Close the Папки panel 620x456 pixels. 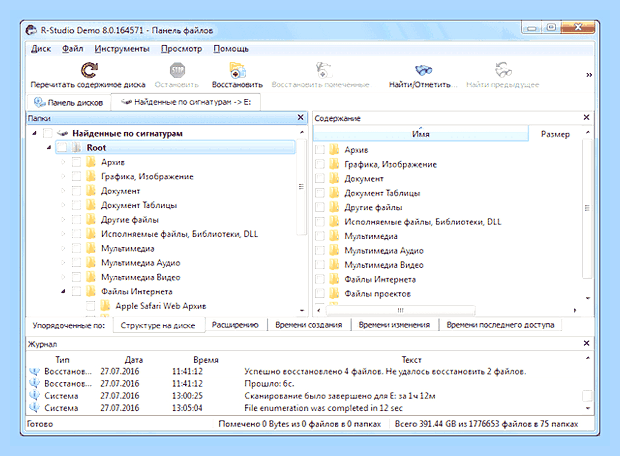tap(301, 117)
